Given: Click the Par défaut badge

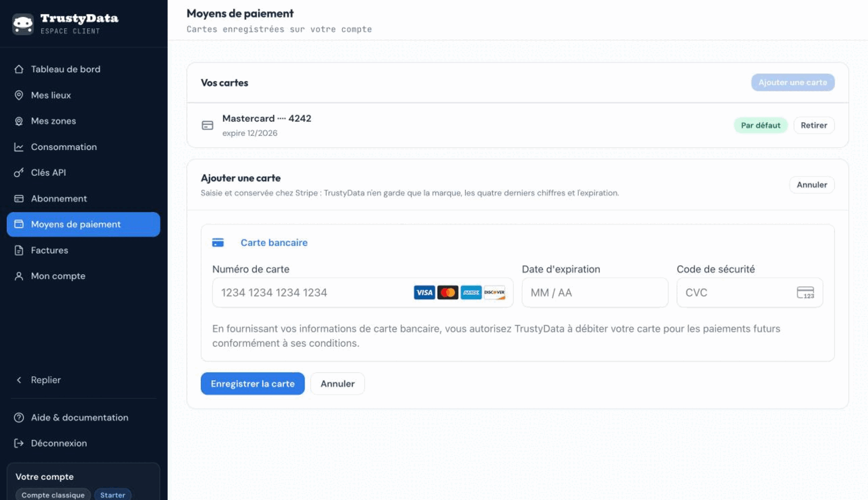Looking at the screenshot, I should [x=760, y=126].
